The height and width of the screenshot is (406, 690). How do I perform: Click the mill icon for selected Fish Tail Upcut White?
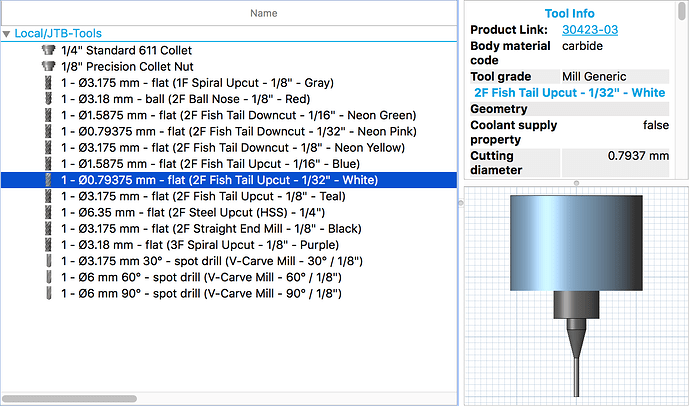pos(48,180)
